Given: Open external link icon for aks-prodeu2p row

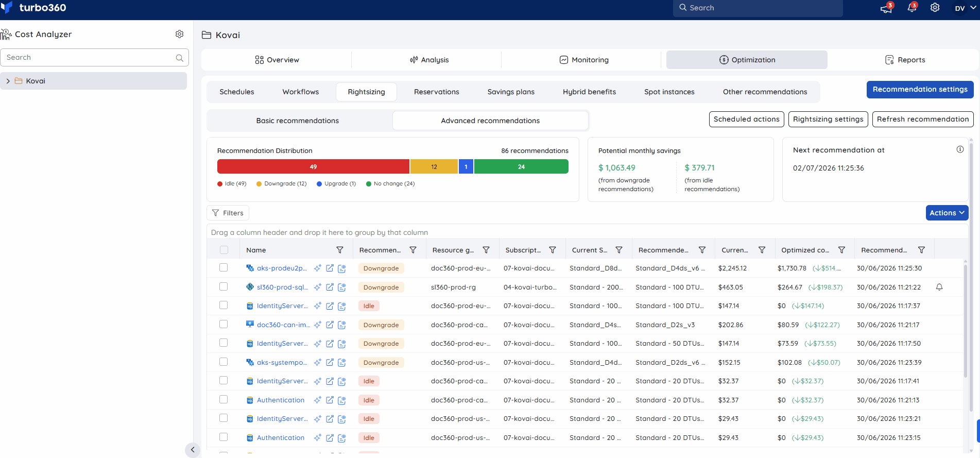Looking at the screenshot, I should click(x=330, y=268).
